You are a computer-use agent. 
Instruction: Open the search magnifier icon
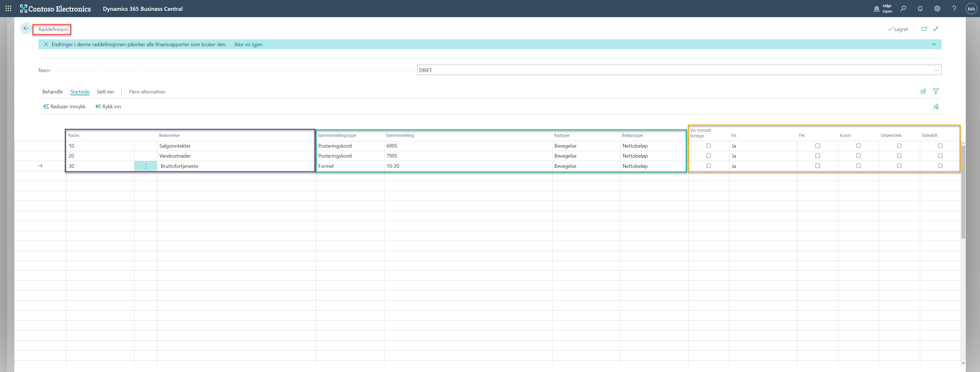[903, 8]
